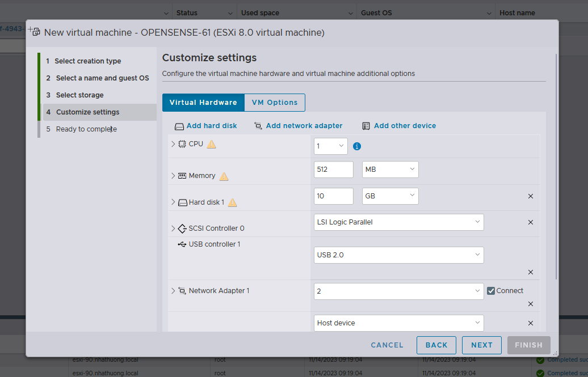This screenshot has height=377, width=588.
Task: Click the CPU warning triangle icon
Action: pos(212,144)
